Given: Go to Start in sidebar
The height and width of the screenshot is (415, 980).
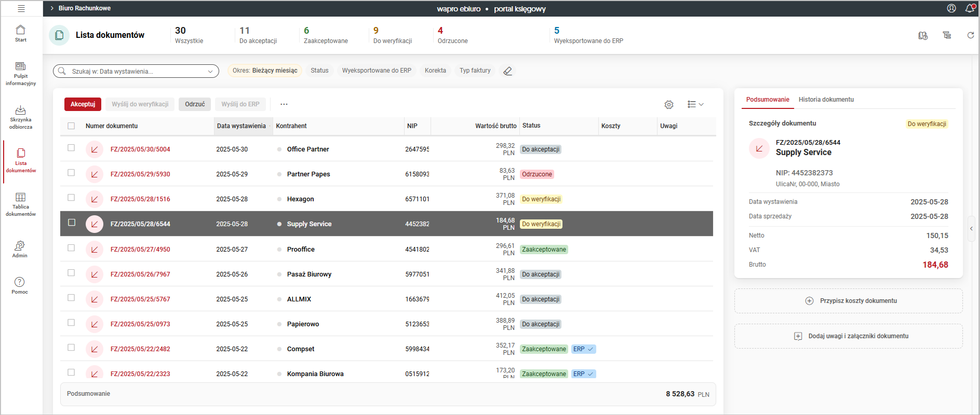Looking at the screenshot, I should tap(21, 33).
